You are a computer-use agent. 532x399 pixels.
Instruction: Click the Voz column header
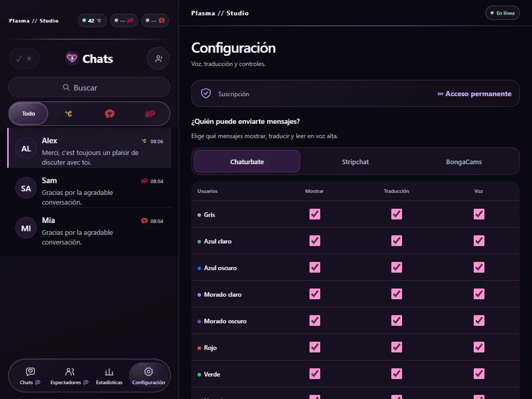pos(478,191)
